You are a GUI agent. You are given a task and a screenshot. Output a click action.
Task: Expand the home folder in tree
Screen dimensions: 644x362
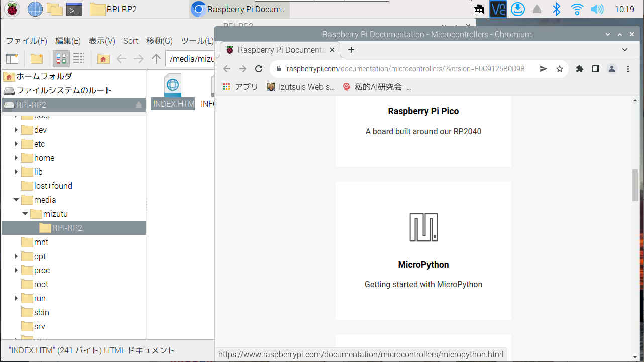(16, 158)
